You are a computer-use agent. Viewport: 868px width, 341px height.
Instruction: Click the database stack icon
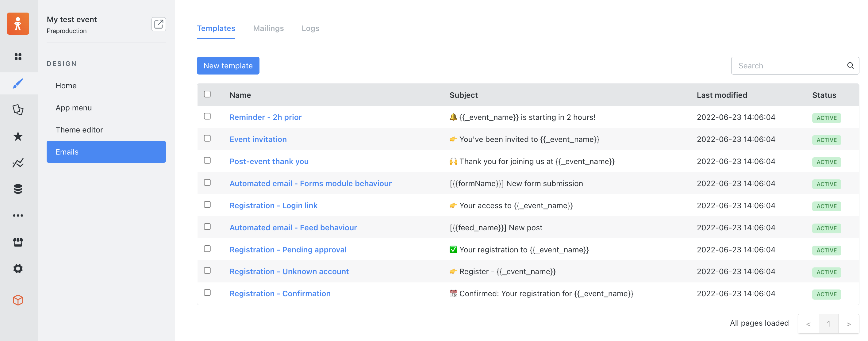pyautogui.click(x=18, y=189)
